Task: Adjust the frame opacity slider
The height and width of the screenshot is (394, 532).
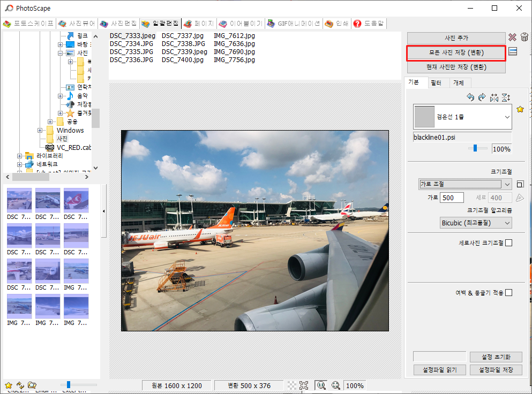Action: pos(475,148)
